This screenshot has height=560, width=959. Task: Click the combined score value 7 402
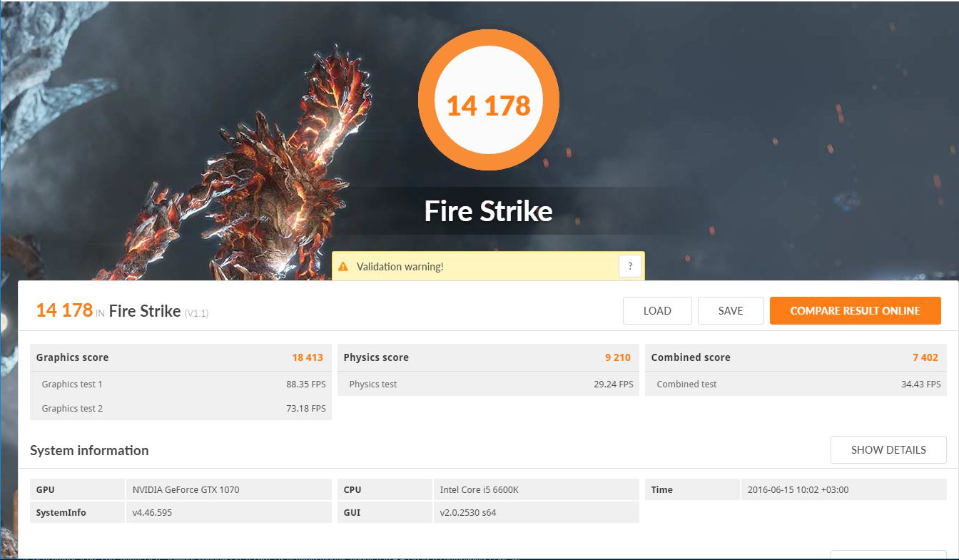[x=925, y=357]
